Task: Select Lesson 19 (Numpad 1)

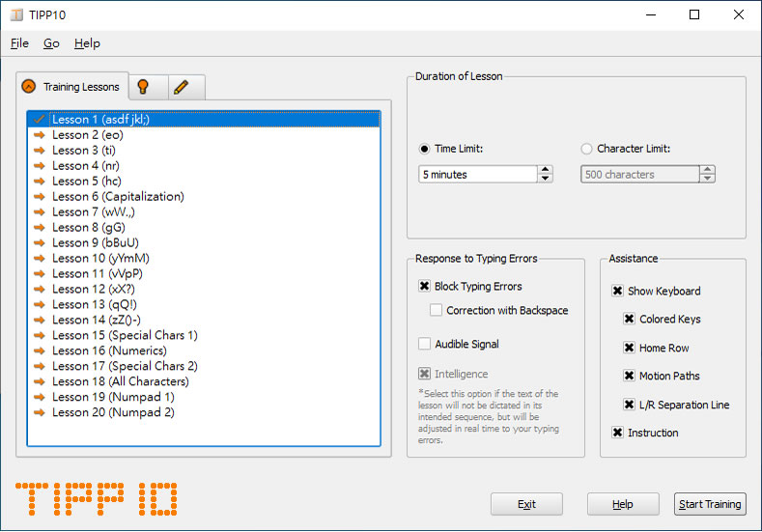Action: [204, 397]
